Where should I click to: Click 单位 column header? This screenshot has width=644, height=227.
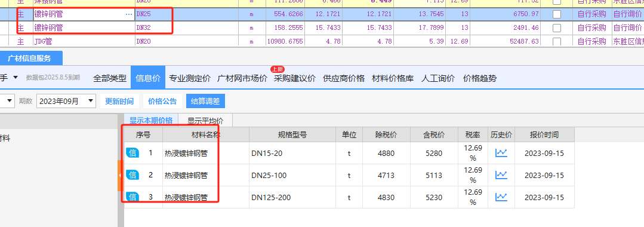pos(349,134)
